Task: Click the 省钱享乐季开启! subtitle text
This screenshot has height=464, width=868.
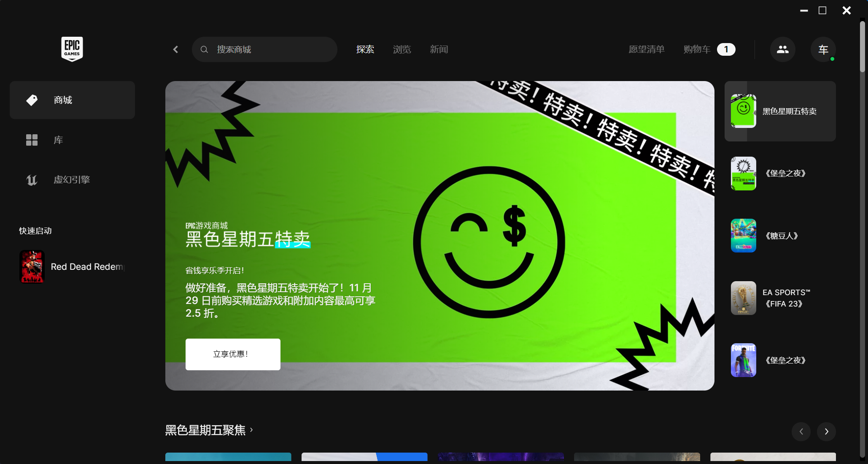Action: [215, 271]
